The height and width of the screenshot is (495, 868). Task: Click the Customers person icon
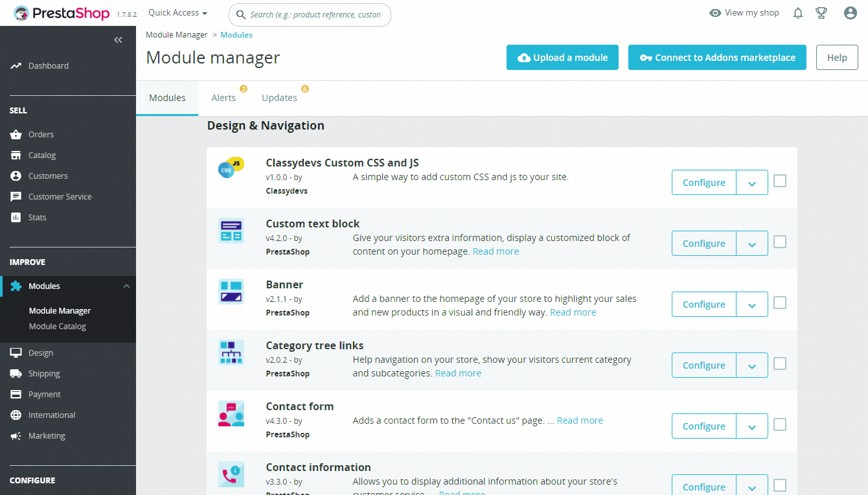(x=16, y=176)
